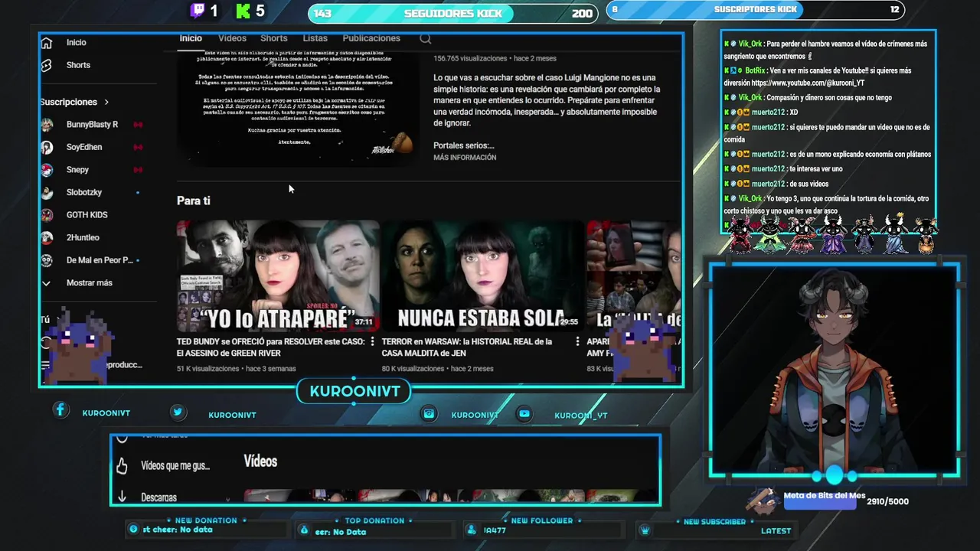The width and height of the screenshot is (980, 551).
Task: Click the 156.765 visualizaciones text
Action: coord(470,59)
